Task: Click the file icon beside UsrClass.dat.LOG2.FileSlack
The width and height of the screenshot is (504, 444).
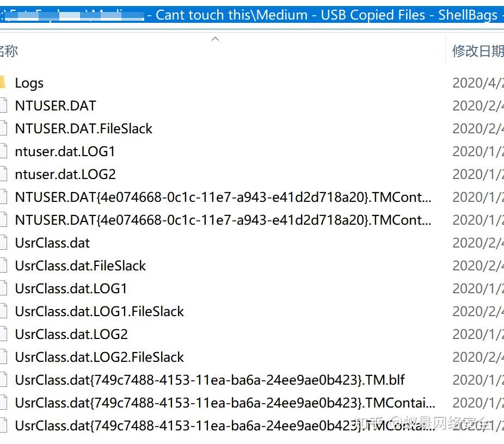Action: coord(3,357)
